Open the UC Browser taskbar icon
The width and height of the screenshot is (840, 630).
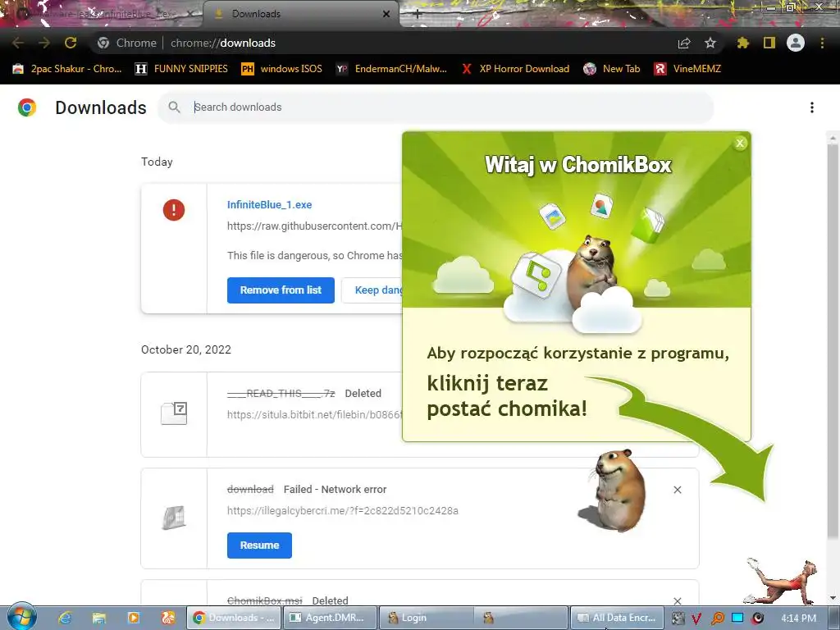click(167, 618)
